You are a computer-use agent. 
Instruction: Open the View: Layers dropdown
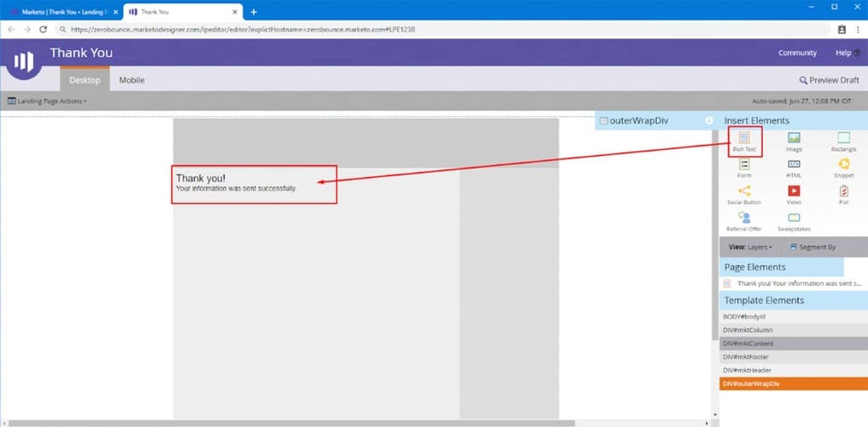[x=750, y=247]
